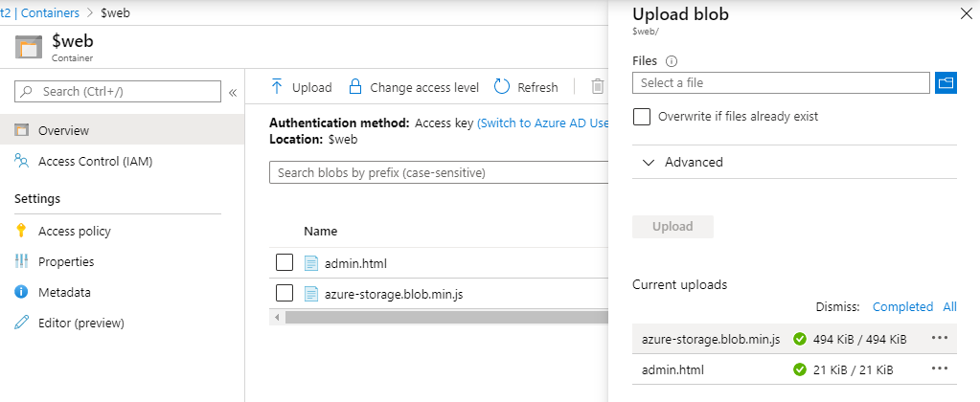Dismiss All uploads
The image size is (980, 402).
point(950,306)
